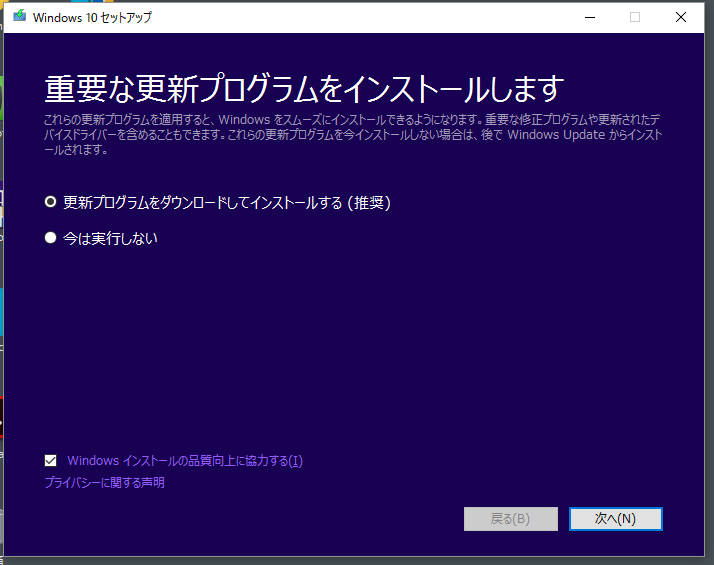The image size is (714, 565).
Task: Click the Windows 10 セットアップ title text
Action: coord(92,17)
